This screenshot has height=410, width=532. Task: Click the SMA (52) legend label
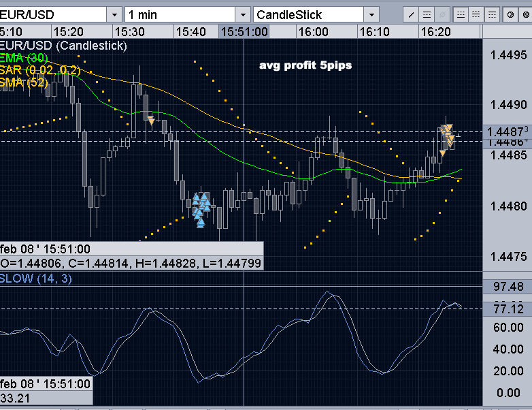tap(24, 82)
